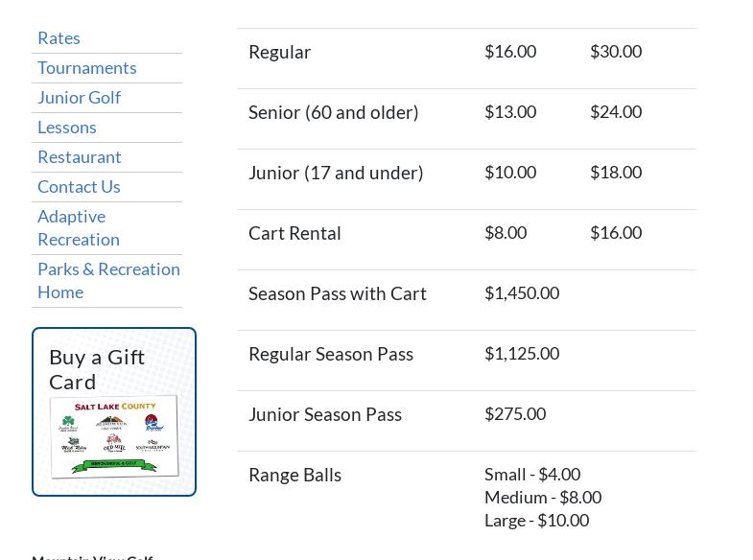
Task: Click the Regular Season Pass label
Action: point(330,354)
